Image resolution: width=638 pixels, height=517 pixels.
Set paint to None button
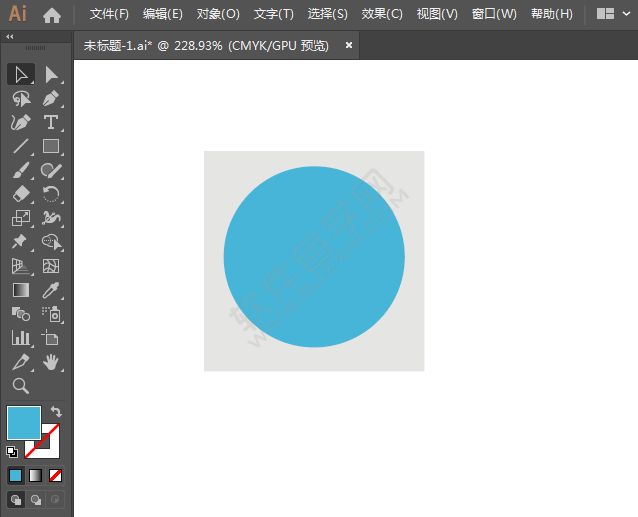point(55,476)
